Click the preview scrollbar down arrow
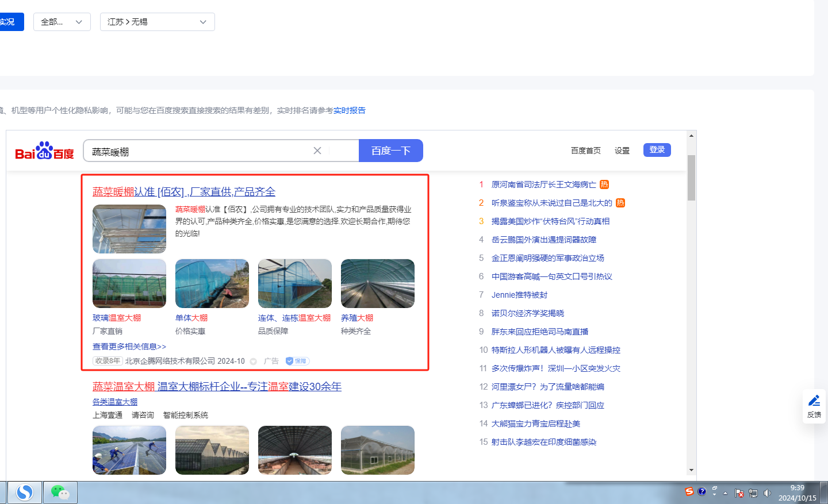The width and height of the screenshot is (828, 504). pyautogui.click(x=691, y=470)
